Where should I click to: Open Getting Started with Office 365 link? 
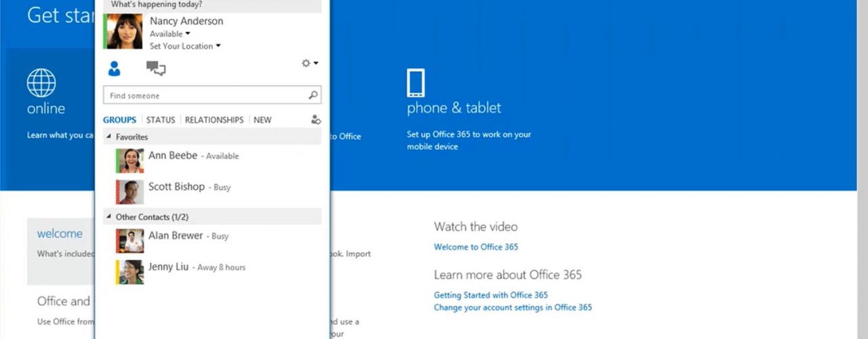[491, 295]
